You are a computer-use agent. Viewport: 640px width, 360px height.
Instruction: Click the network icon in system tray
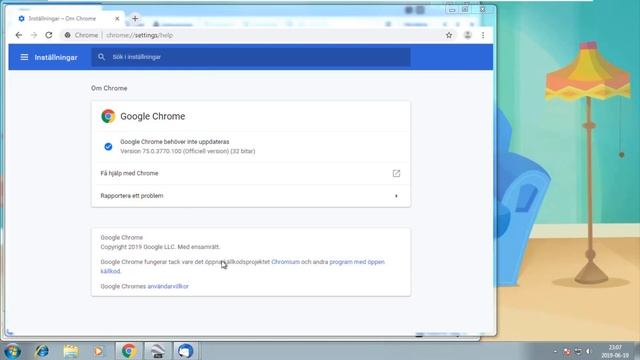(578, 351)
